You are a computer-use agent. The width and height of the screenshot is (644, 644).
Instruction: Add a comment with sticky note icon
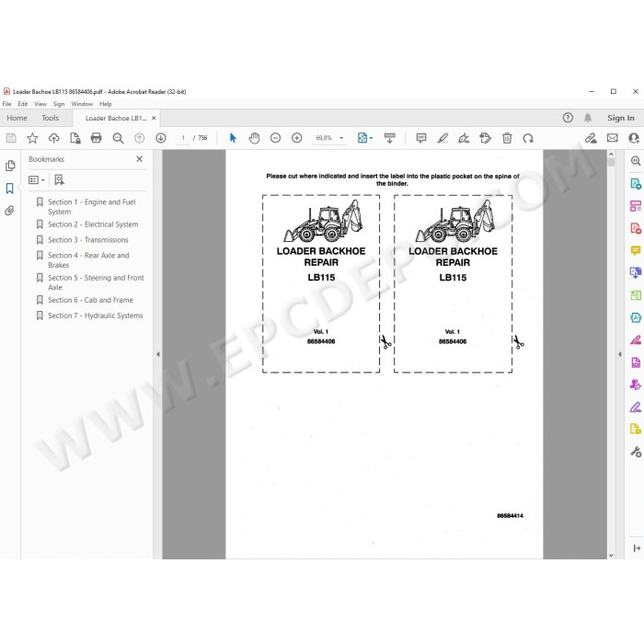[421, 138]
